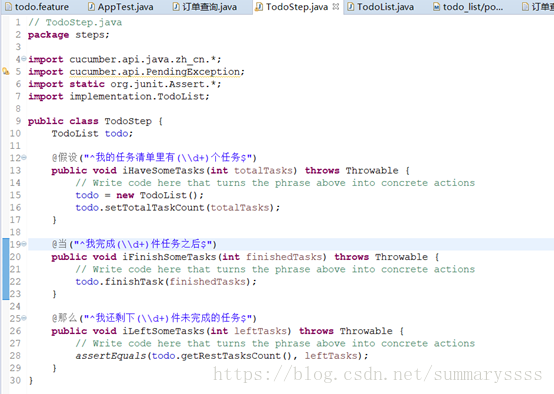The image size is (554, 394).
Task: Open the todo_list/po... editor tab
Action: click(x=468, y=7)
